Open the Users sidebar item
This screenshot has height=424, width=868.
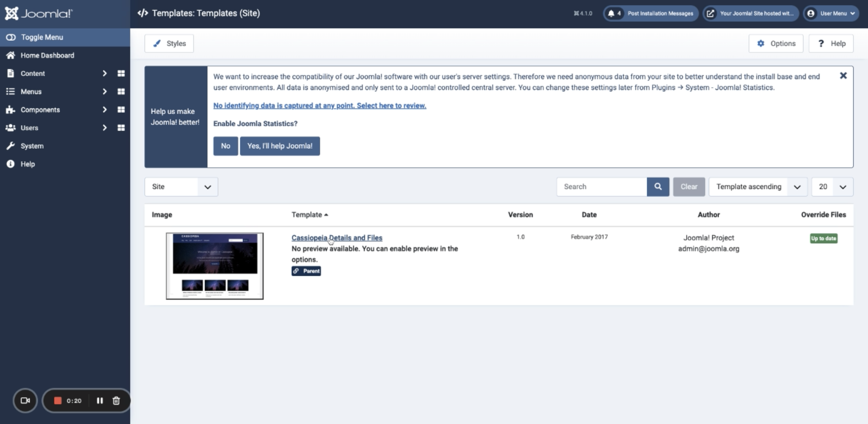(29, 128)
